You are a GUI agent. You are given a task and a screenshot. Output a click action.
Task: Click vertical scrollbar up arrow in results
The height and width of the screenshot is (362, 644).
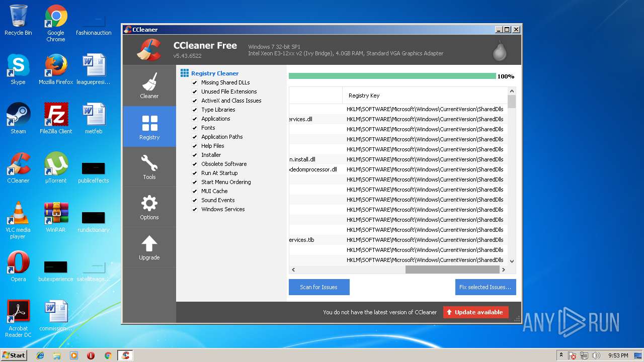coord(512,92)
